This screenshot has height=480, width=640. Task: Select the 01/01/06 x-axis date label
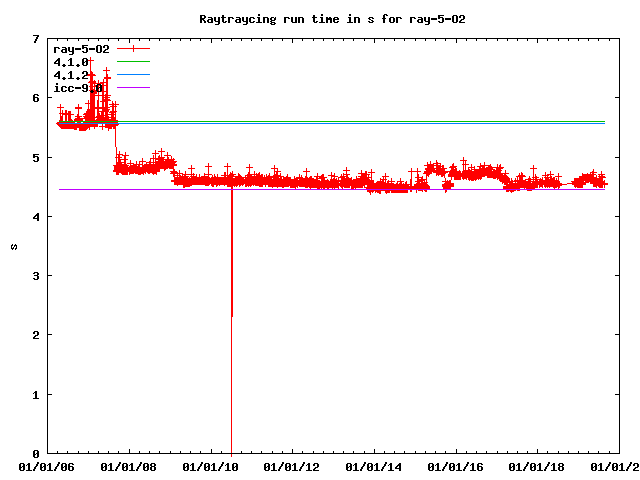pos(46,467)
